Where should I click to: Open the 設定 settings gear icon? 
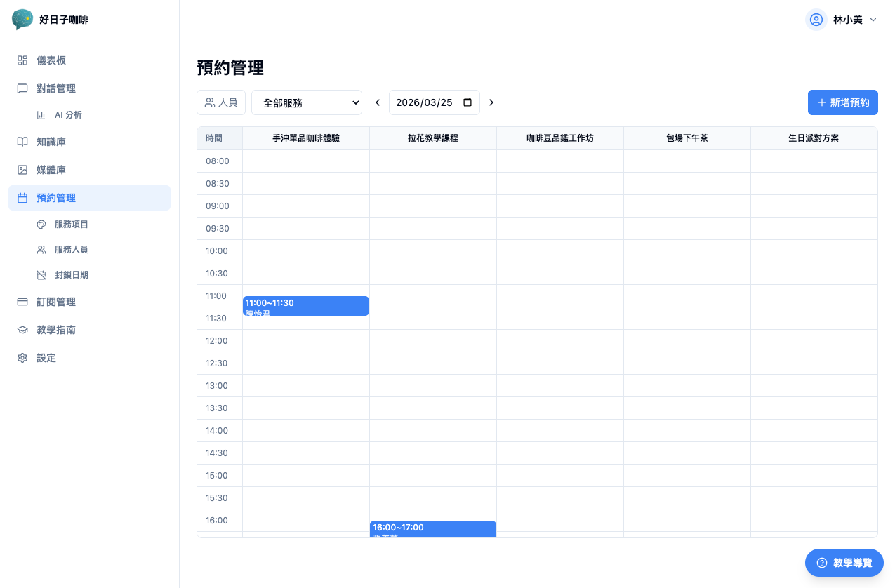tap(22, 358)
